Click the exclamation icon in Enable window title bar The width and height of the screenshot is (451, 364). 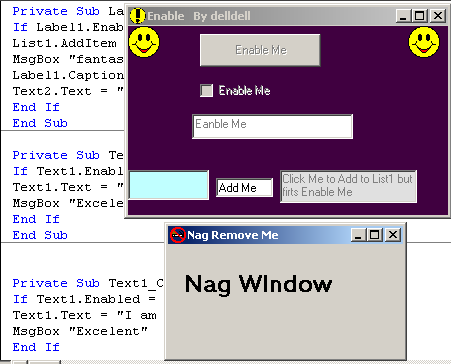137,16
